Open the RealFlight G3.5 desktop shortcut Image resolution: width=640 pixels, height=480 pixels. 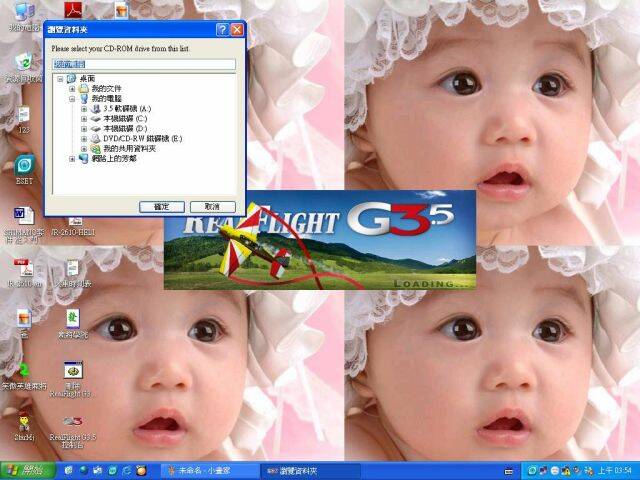tap(72, 423)
